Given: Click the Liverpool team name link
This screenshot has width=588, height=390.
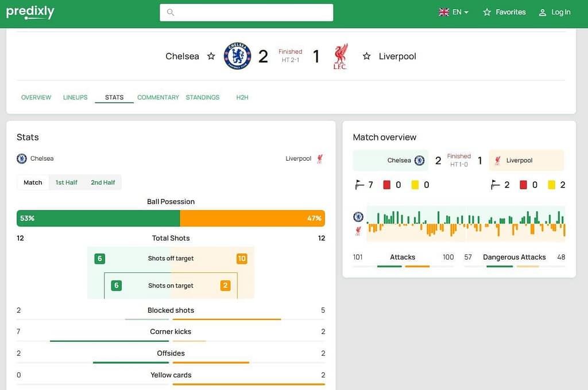Looking at the screenshot, I should [397, 56].
